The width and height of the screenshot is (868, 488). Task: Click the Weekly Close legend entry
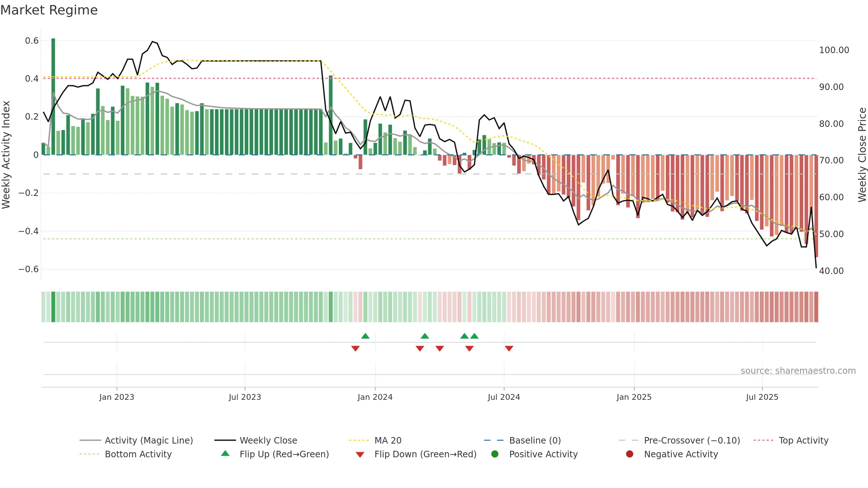coord(256,440)
